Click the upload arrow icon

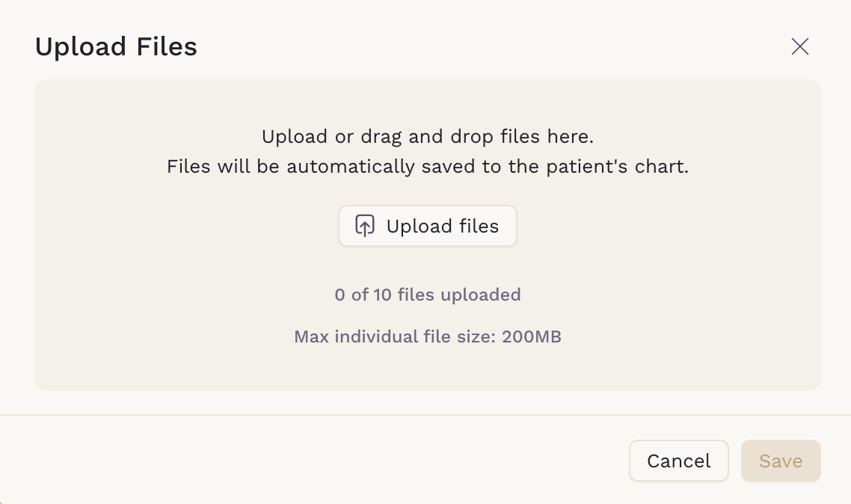(365, 226)
